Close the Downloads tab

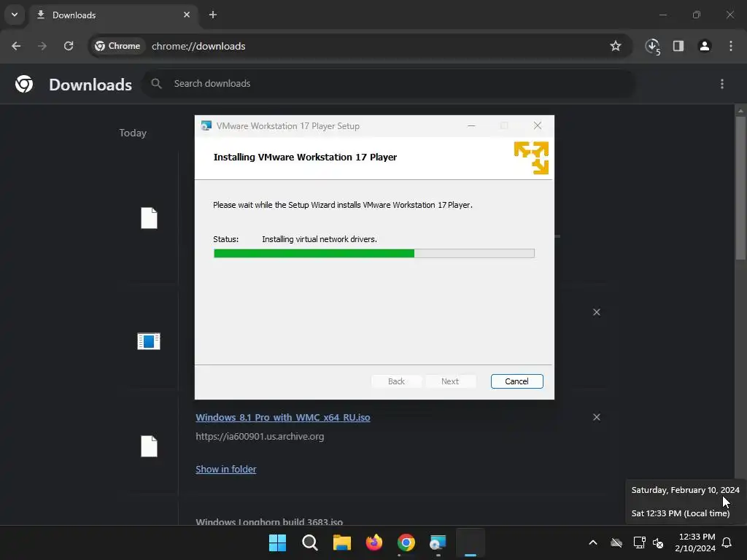click(x=187, y=15)
